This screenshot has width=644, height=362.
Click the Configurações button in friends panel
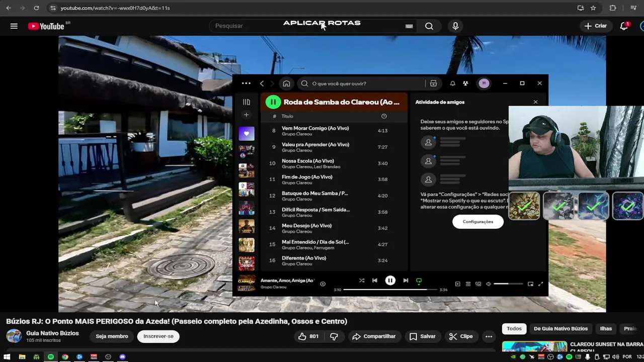coord(478,222)
